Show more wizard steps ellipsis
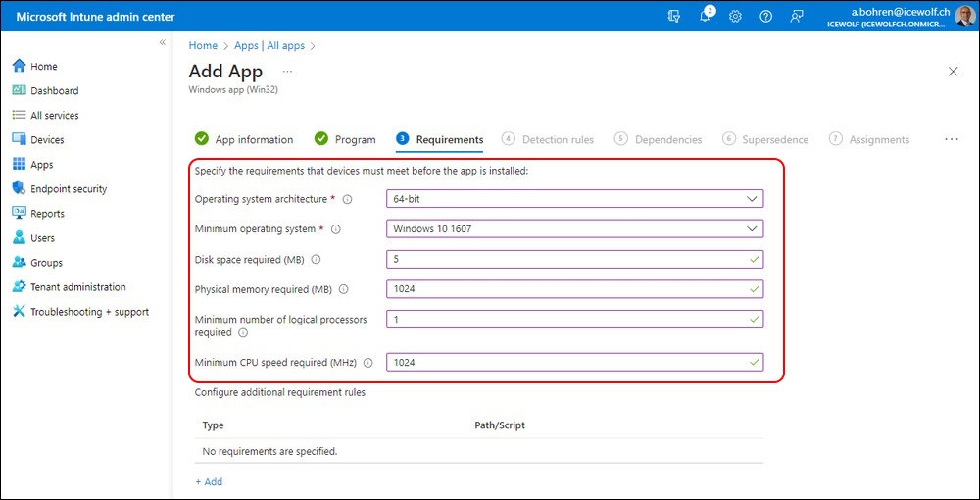Image resolution: width=980 pixels, height=500 pixels. click(x=952, y=139)
